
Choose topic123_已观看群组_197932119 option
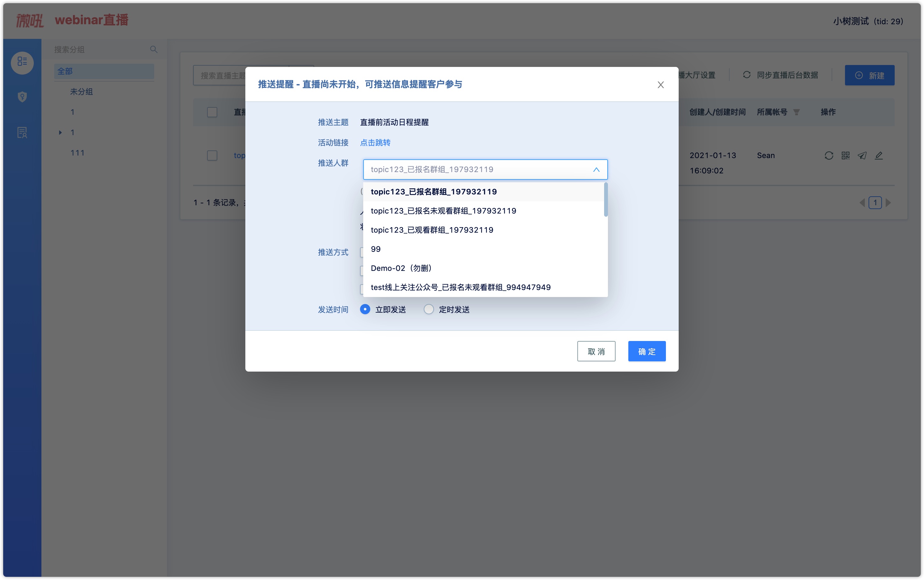483,230
